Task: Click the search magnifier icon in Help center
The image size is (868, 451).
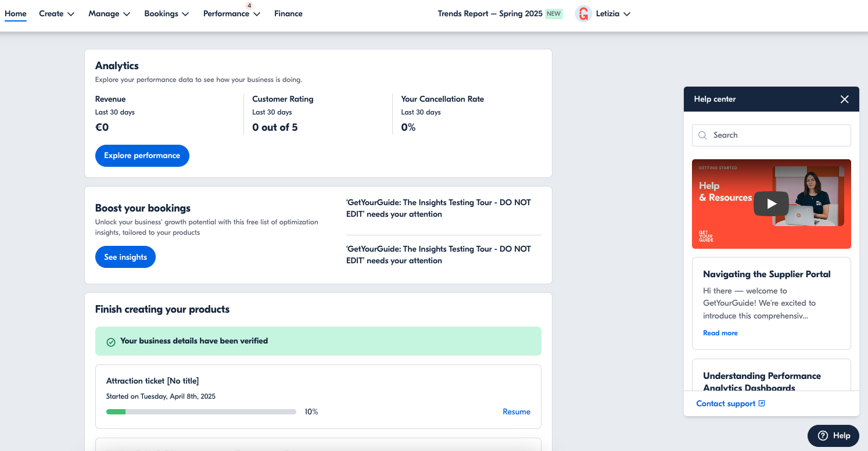Action: (702, 135)
